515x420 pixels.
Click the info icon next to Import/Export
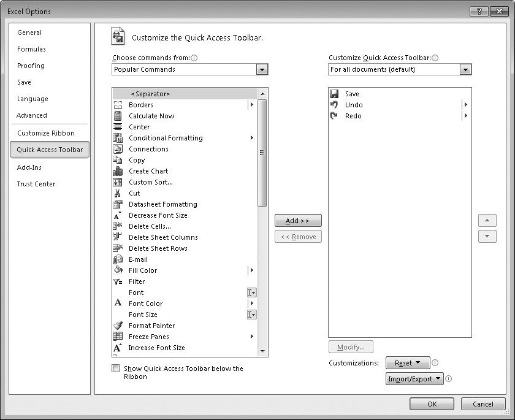pyautogui.click(x=449, y=379)
